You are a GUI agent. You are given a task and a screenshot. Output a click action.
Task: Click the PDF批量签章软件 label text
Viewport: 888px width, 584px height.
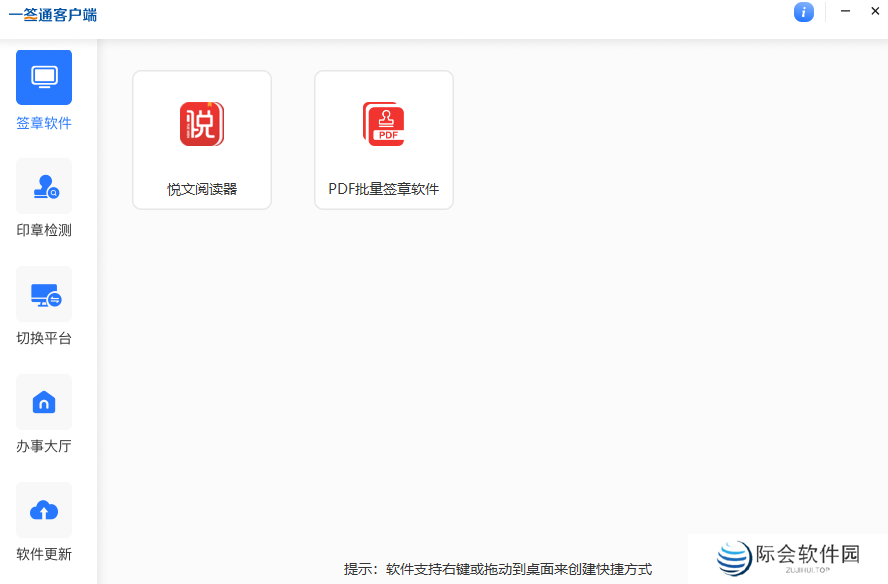tap(384, 188)
